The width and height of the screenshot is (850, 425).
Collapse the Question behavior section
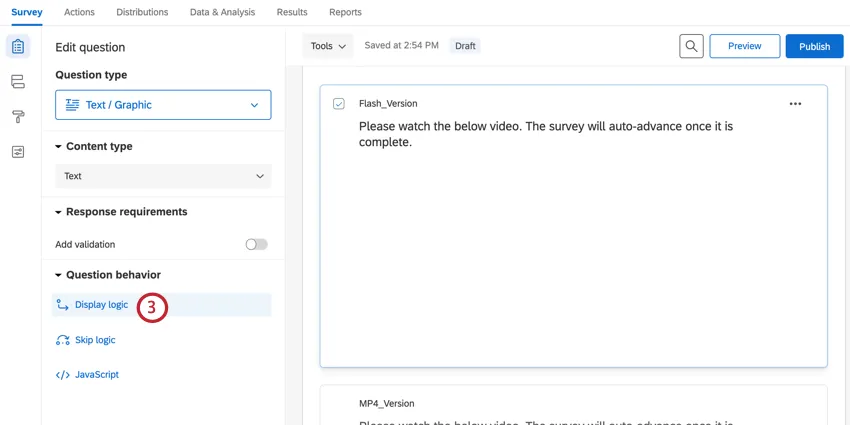(x=59, y=275)
